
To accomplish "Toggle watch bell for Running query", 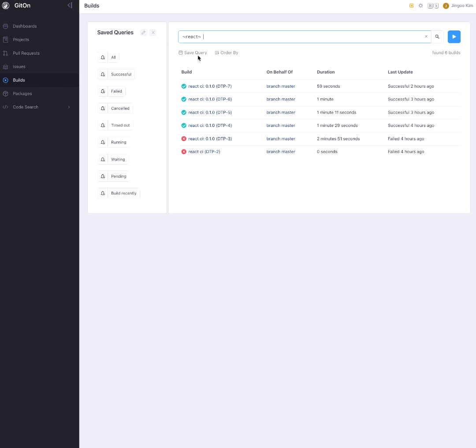I will click(x=103, y=142).
